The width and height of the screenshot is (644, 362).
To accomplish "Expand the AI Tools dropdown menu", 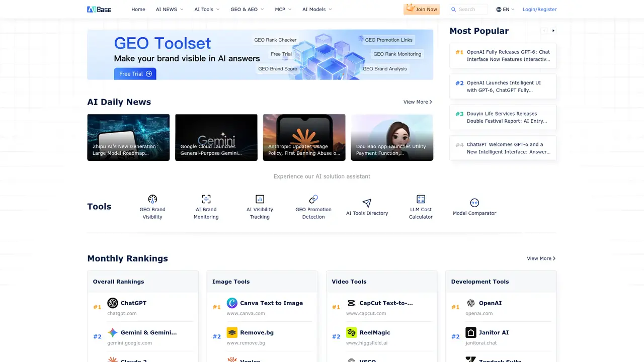I will (207, 10).
